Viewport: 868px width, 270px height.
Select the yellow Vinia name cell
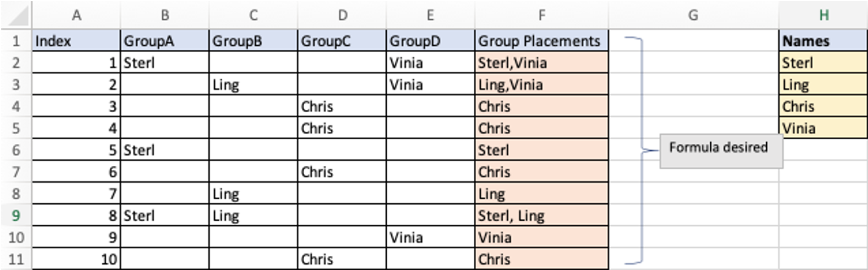click(x=823, y=128)
